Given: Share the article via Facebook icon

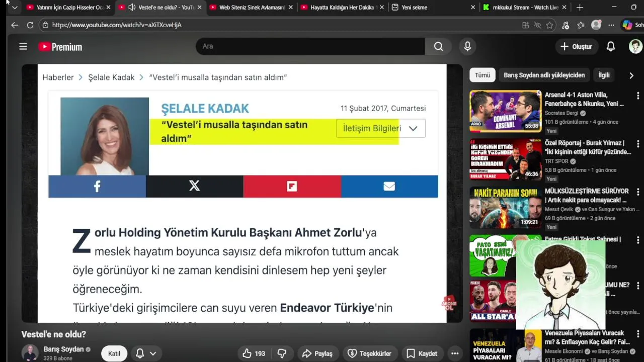Looking at the screenshot, I should click(x=97, y=187).
